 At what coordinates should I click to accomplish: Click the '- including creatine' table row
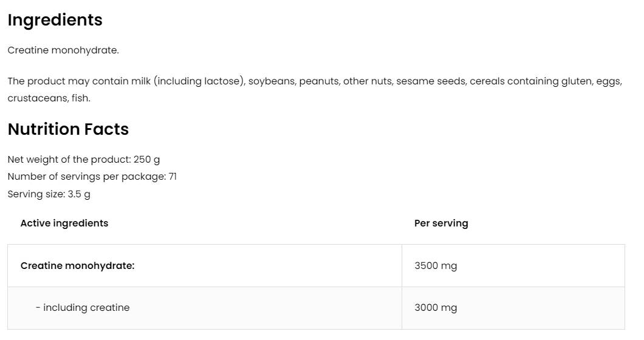coord(83,308)
